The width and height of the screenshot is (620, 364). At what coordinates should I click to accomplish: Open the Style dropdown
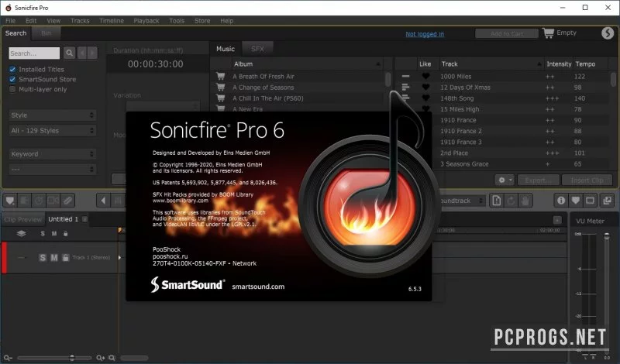tap(53, 115)
